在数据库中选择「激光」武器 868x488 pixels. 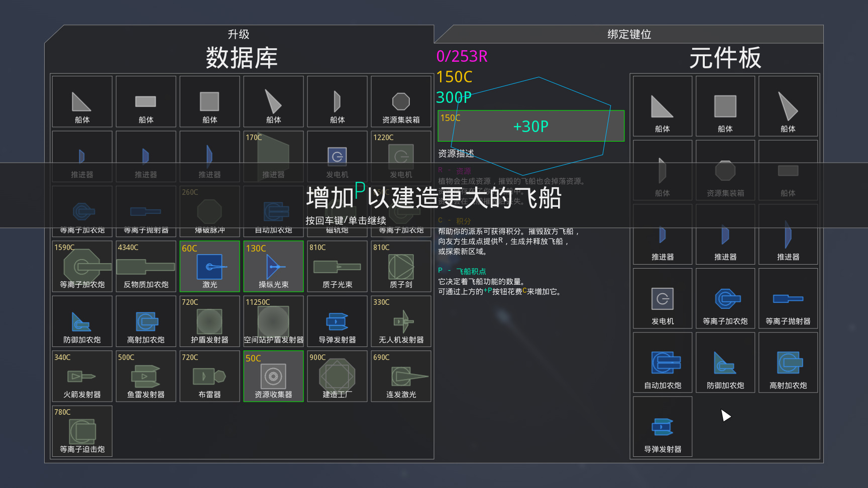click(x=209, y=266)
